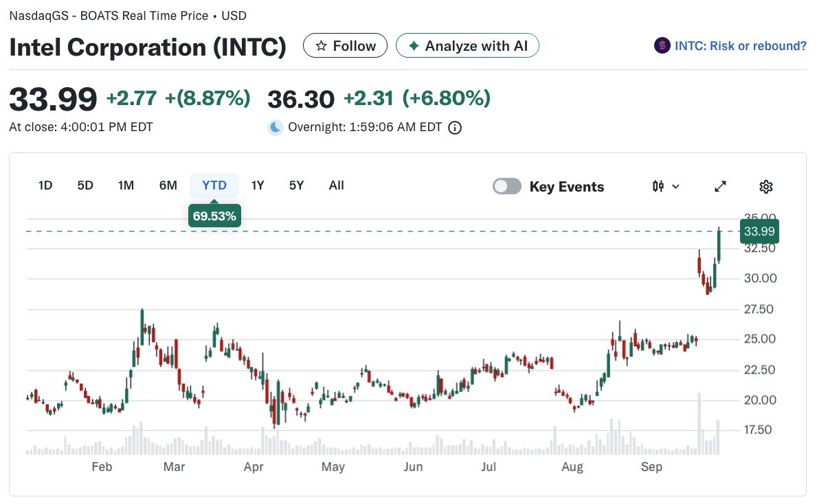The height and width of the screenshot is (504, 817).
Task: Click the Intel Corporation (INTC) title
Action: pos(148,47)
